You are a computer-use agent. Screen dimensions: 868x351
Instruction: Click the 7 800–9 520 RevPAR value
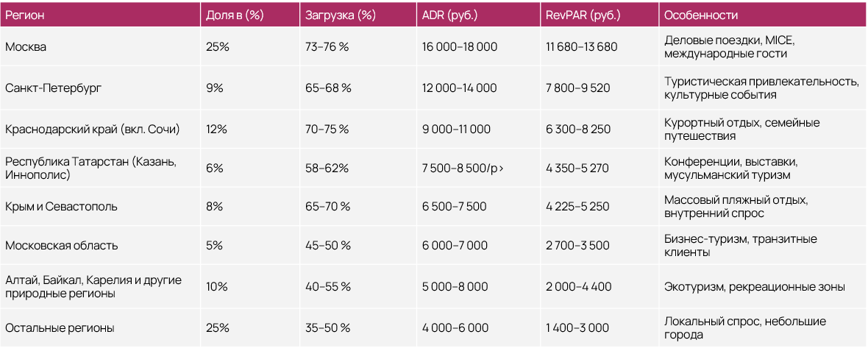pyautogui.click(x=577, y=88)
